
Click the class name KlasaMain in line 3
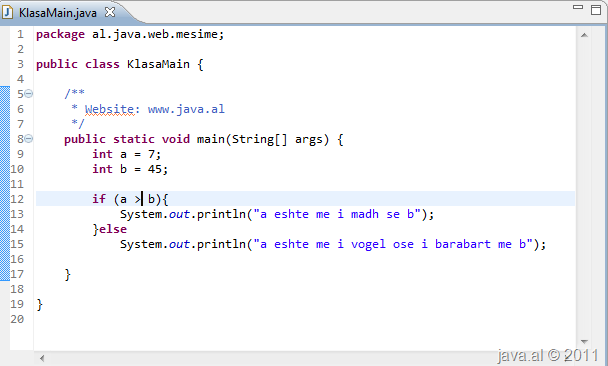(x=158, y=64)
